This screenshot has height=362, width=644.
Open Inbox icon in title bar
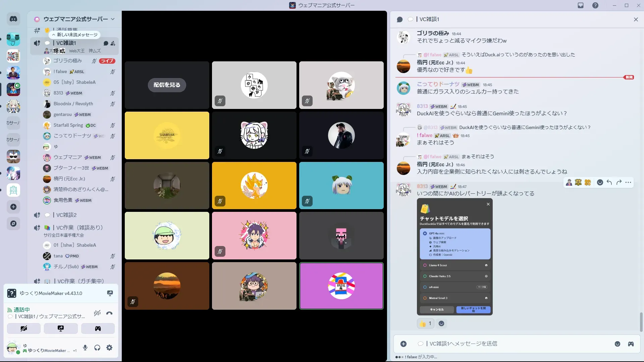tap(581, 5)
